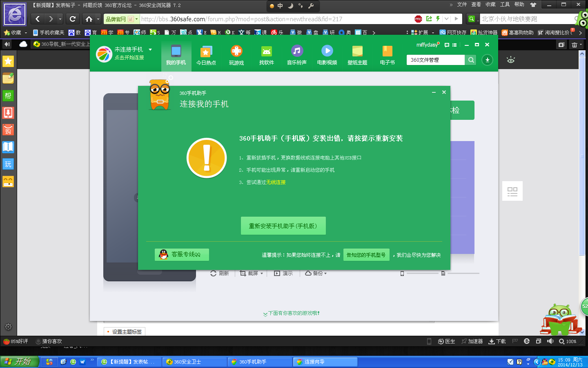Click sidebar 购 shopping icon
588x368 pixels.
click(x=8, y=130)
